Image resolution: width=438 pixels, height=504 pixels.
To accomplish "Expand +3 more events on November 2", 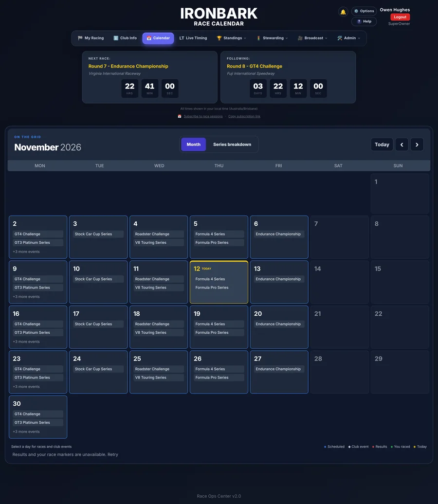I will [x=26, y=252].
